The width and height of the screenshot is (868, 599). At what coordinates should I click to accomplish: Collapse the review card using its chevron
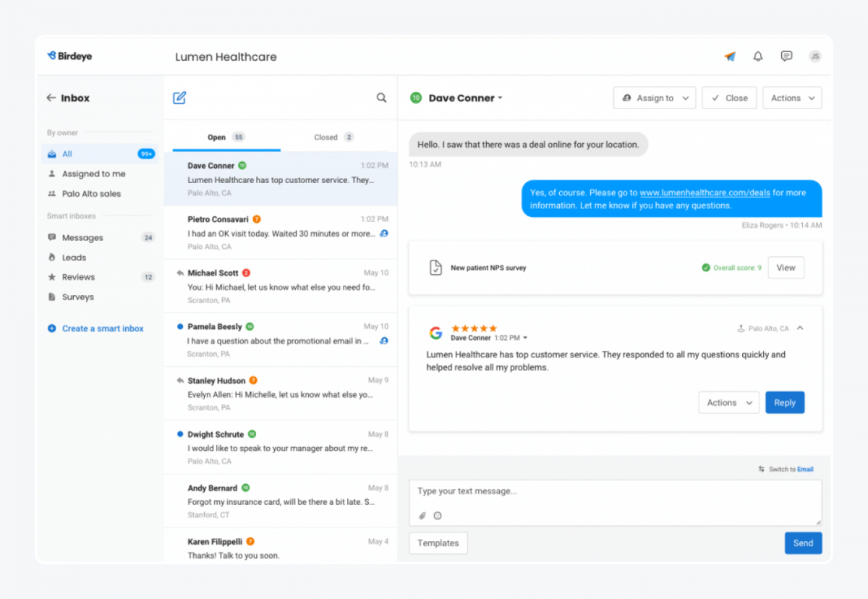point(800,328)
